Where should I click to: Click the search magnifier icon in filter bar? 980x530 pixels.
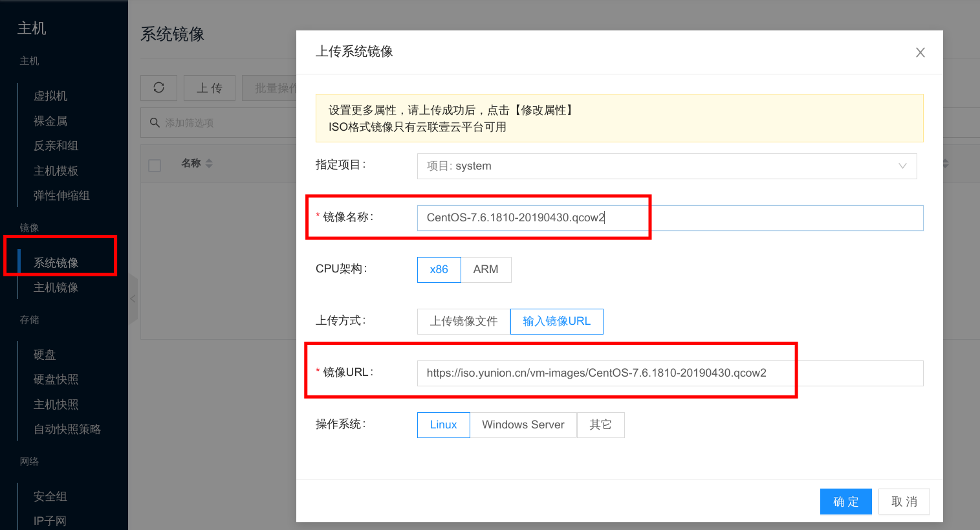tap(155, 122)
